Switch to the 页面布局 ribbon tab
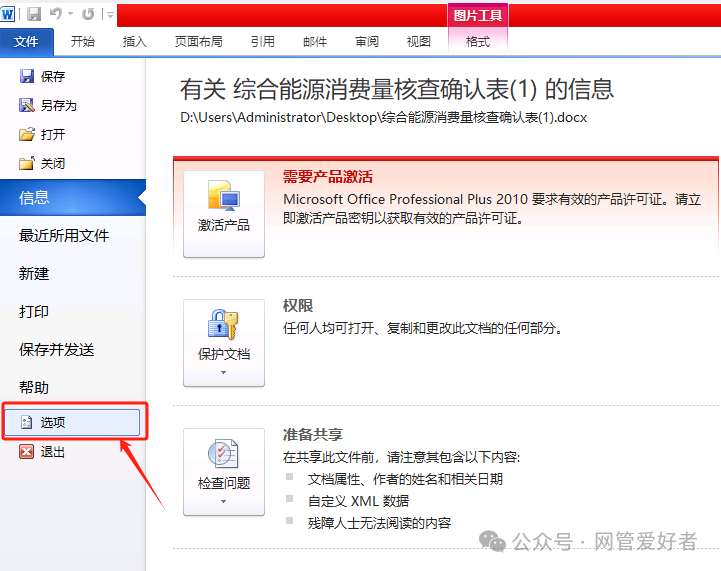The width and height of the screenshot is (721, 571). [199, 42]
